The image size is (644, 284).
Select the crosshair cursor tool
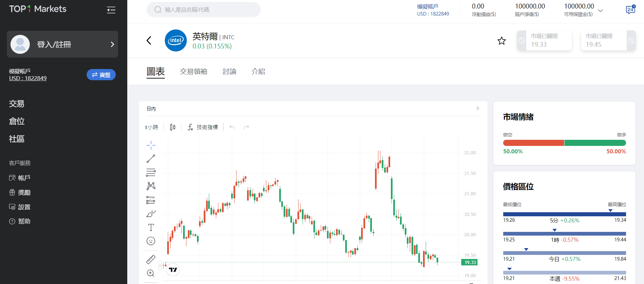151,145
